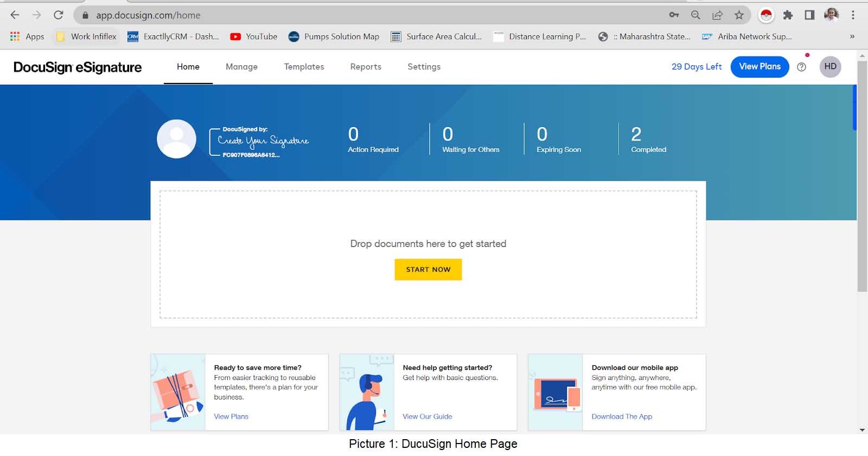Viewport: 868px width, 456px height.
Task: Click the 29 Days Left link
Action: pyautogui.click(x=697, y=67)
